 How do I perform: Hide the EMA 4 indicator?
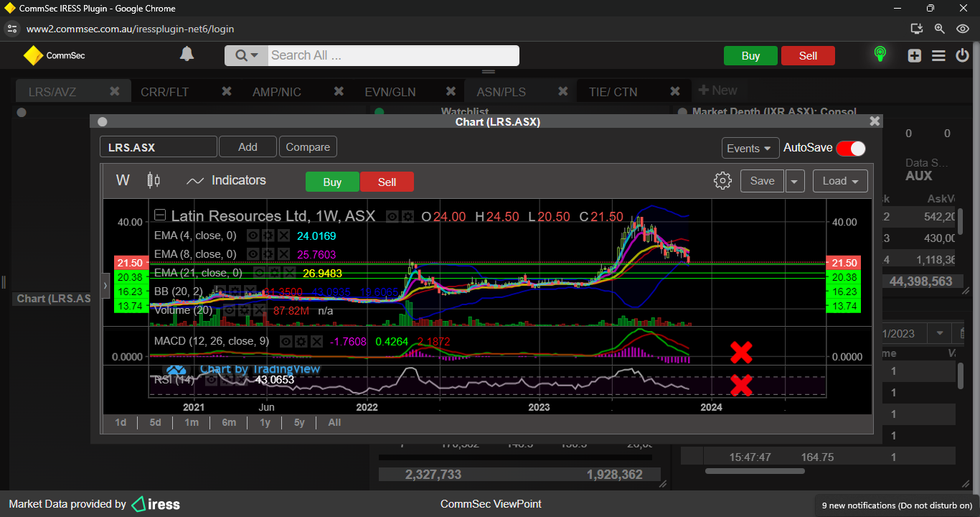253,236
